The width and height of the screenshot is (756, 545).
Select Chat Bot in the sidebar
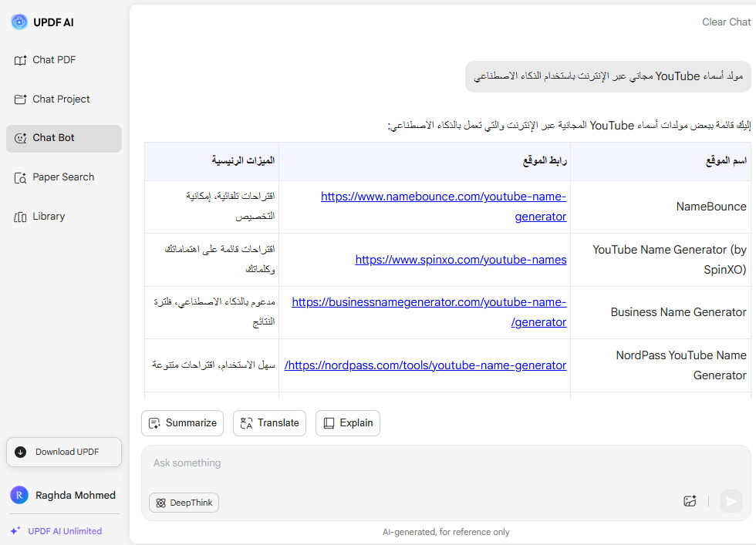(63, 138)
